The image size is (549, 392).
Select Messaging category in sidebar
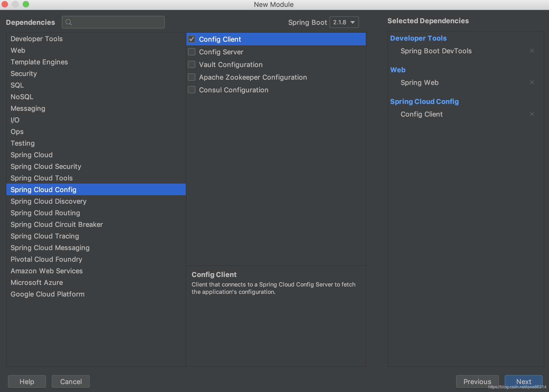pos(28,108)
